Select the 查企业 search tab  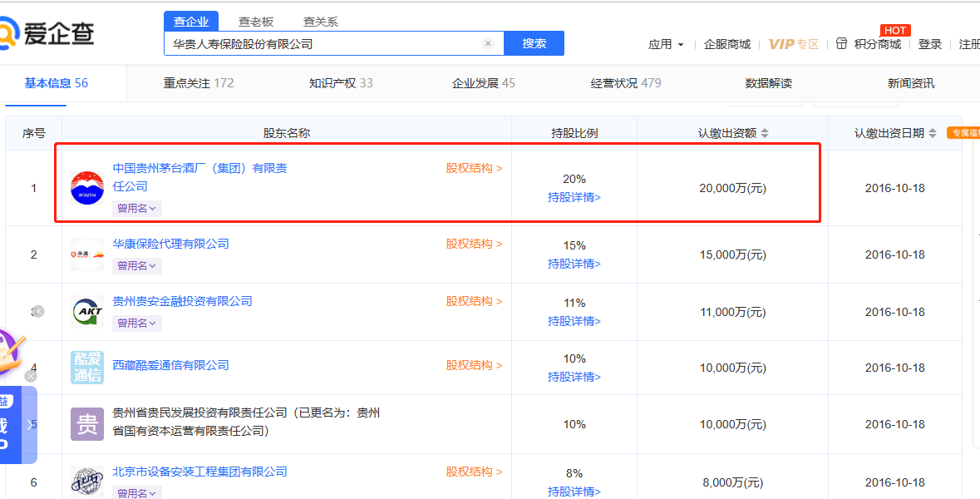point(191,22)
